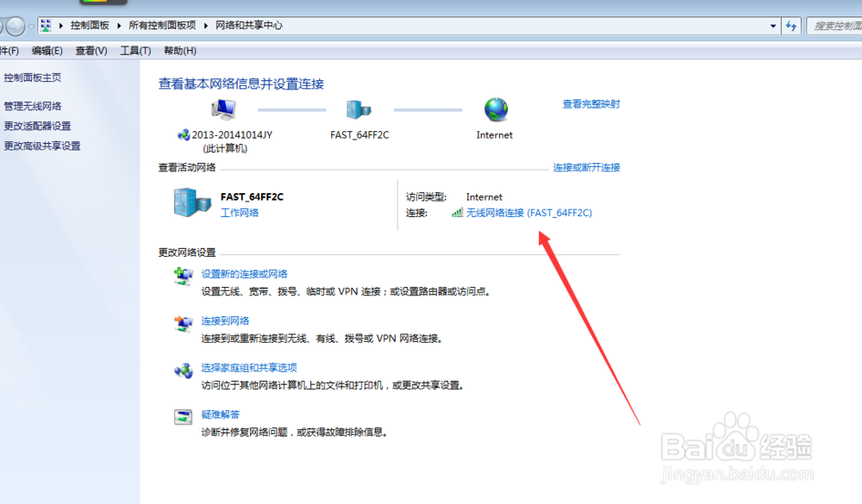
Task: Open 更改高级共享设置 in the sidebar
Action: click(x=41, y=146)
